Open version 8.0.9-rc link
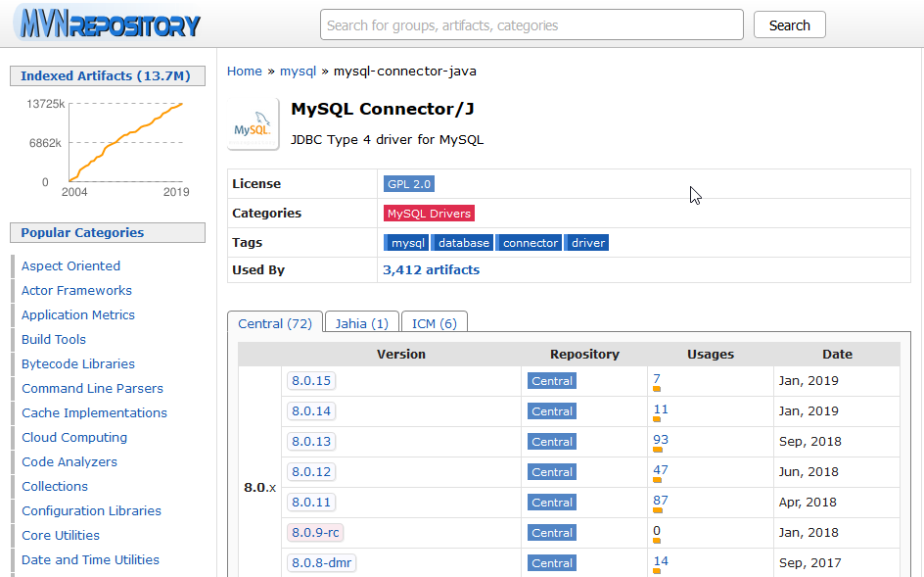924x577 pixels. click(x=315, y=533)
